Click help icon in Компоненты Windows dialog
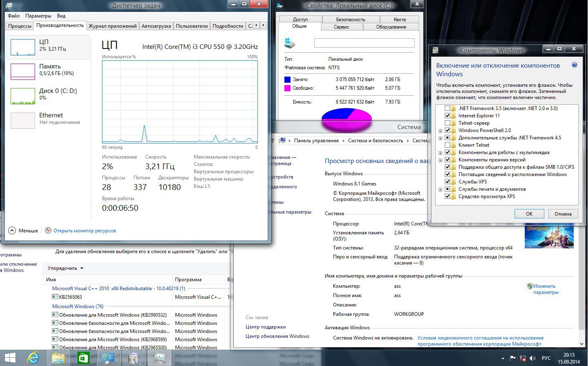The image size is (588, 366). pyautogui.click(x=574, y=65)
